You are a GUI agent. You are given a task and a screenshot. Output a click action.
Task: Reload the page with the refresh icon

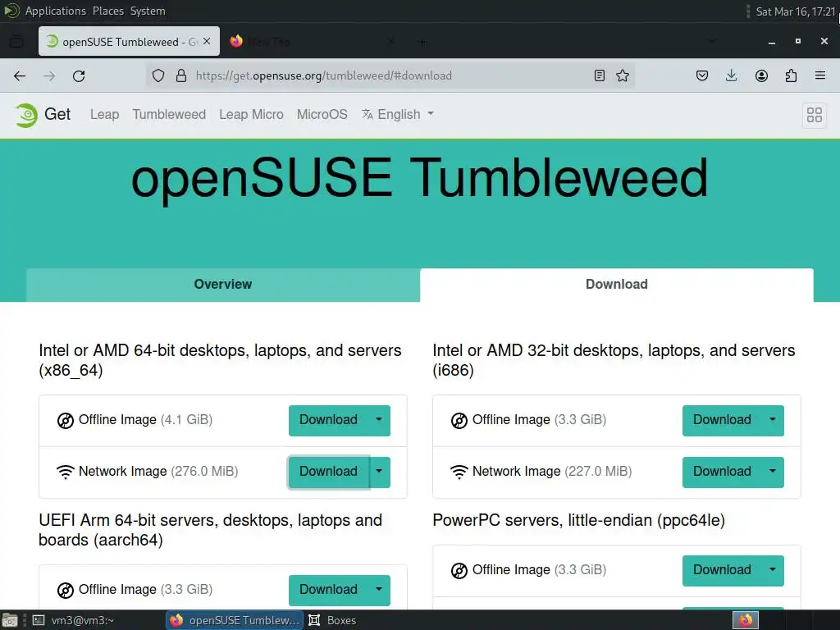pyautogui.click(x=79, y=76)
